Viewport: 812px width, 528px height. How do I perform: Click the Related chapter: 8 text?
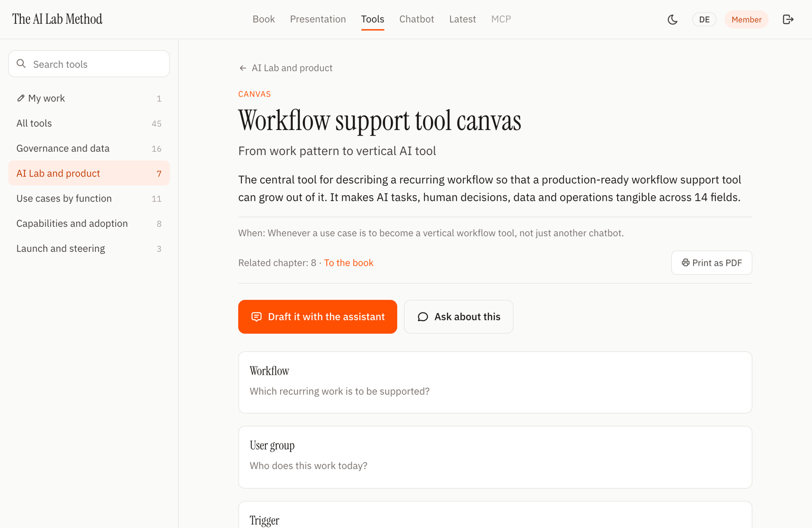277,262
